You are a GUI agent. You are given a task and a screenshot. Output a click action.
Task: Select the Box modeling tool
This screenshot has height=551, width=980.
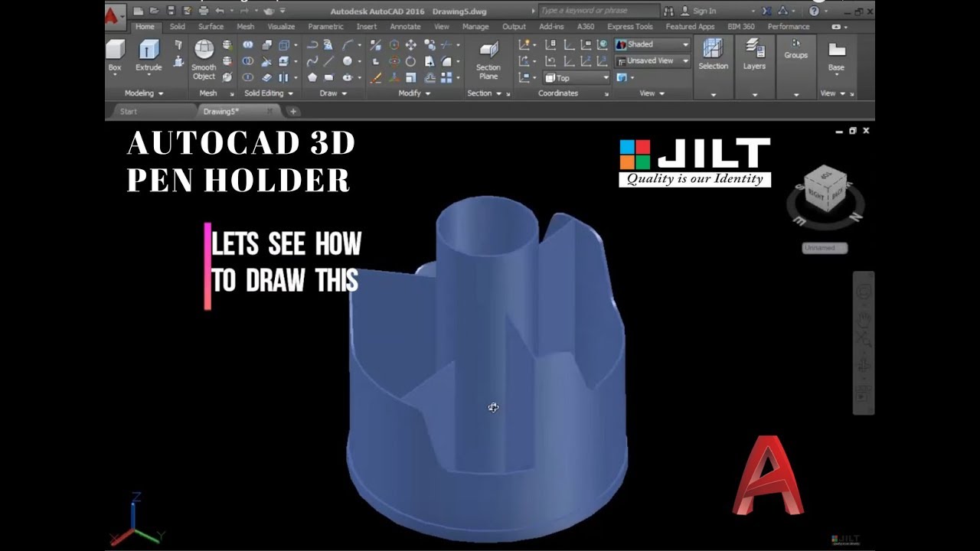click(115, 55)
